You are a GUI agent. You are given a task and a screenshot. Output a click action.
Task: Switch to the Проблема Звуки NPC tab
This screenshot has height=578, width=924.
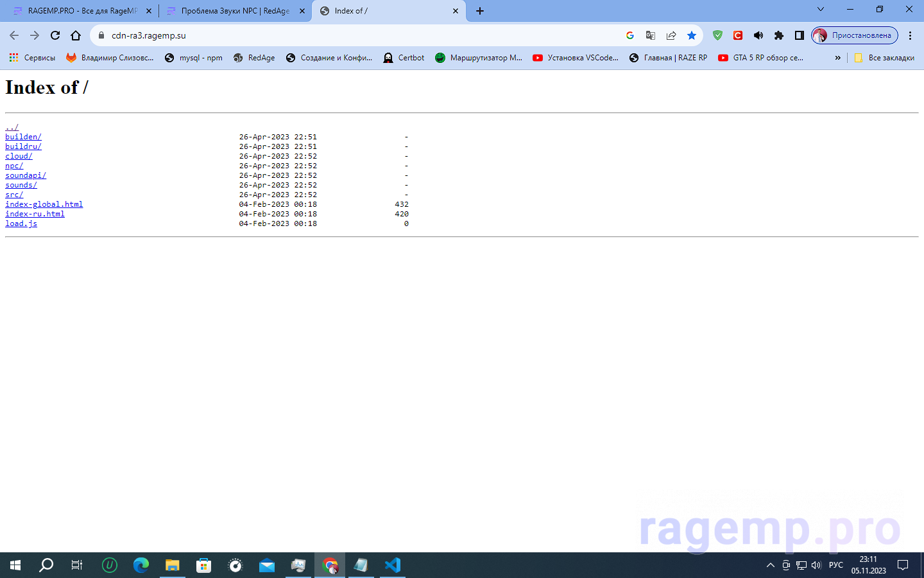[x=234, y=11]
